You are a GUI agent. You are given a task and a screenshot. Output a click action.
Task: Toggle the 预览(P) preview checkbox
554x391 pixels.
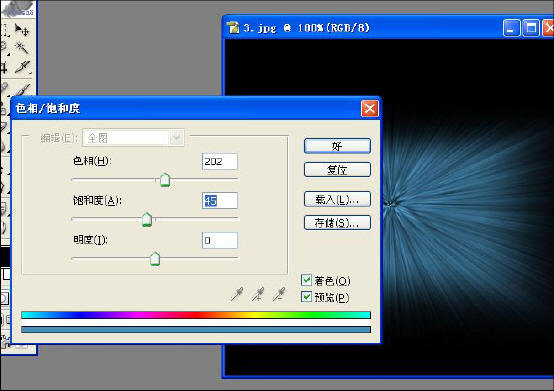306,297
